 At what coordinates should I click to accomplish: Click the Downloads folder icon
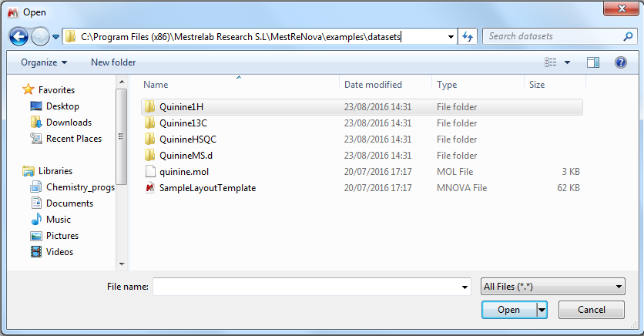pyautogui.click(x=36, y=122)
